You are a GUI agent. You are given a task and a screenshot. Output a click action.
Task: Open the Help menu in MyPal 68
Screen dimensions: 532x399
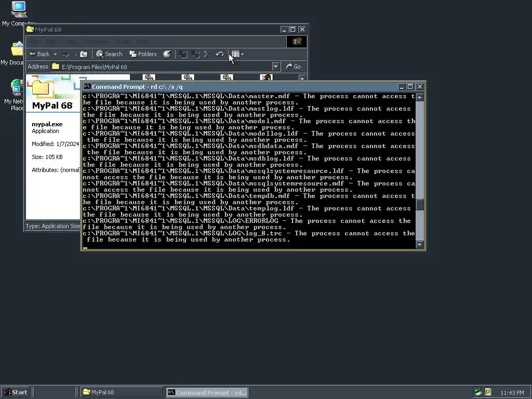pyautogui.click(x=142, y=42)
